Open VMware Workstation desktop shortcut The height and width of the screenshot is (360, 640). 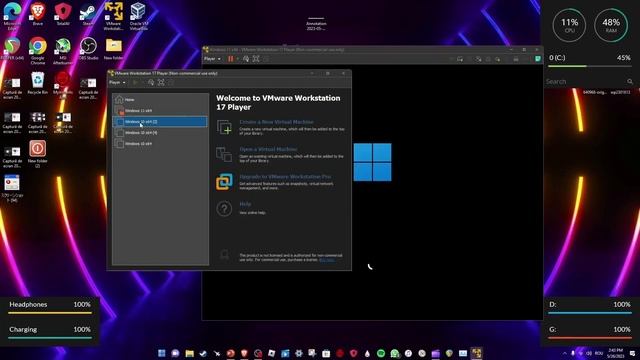point(113,16)
